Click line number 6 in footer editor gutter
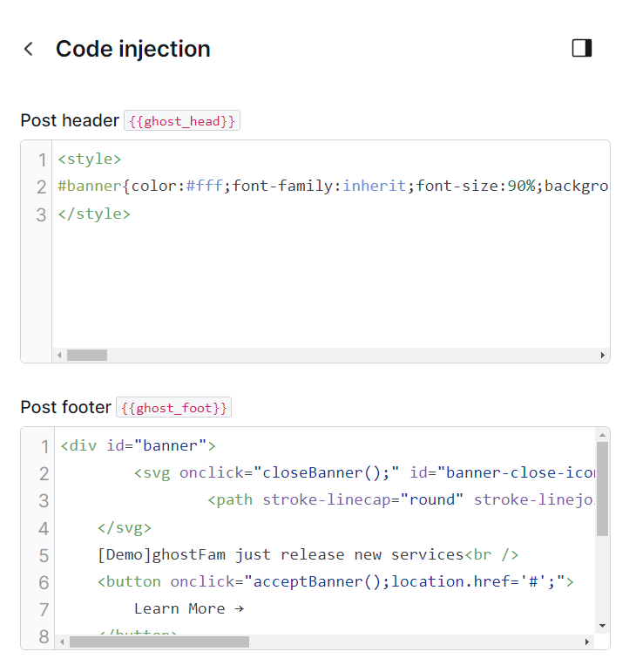This screenshot has width=636, height=672. click(x=44, y=583)
